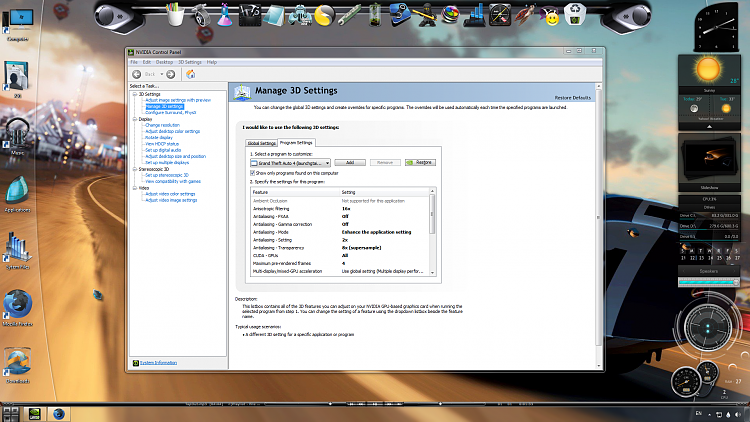Open the File menu
Screen dimensions: 750x422
point(134,62)
